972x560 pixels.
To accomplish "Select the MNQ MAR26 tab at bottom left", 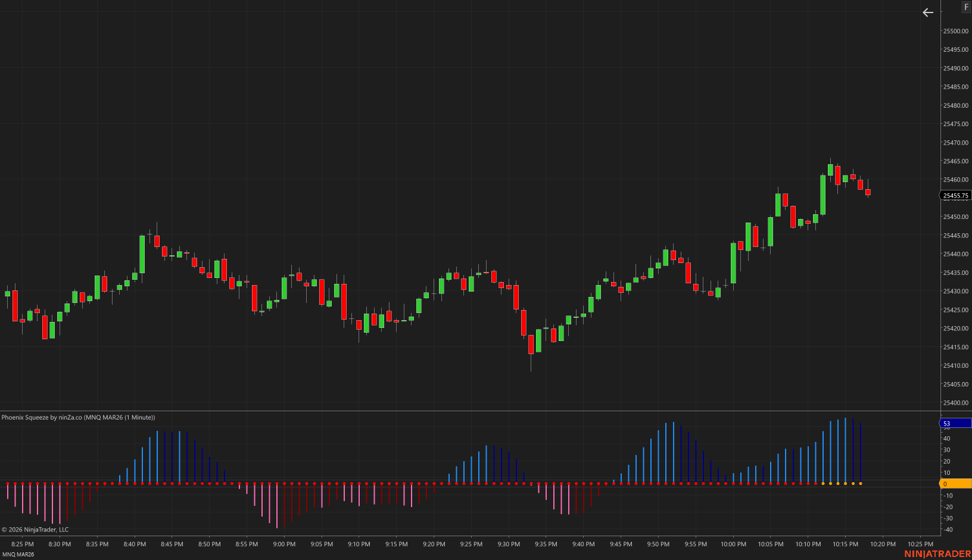I will click(x=18, y=555).
